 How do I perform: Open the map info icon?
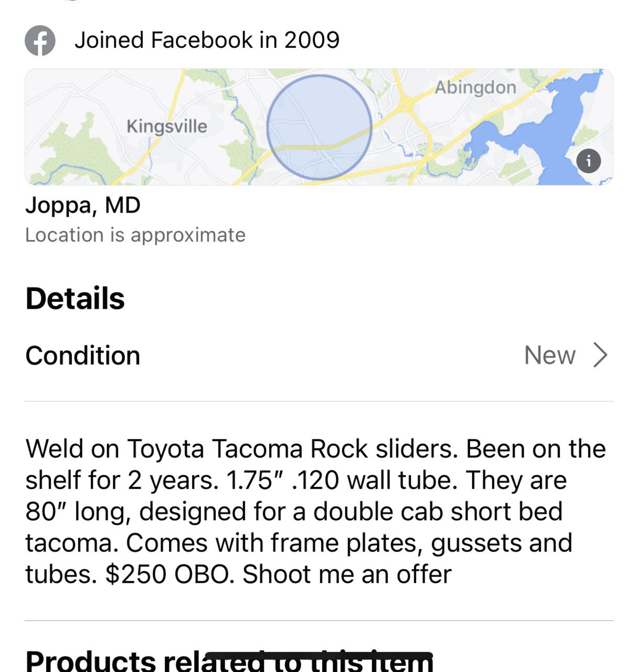coord(589,161)
